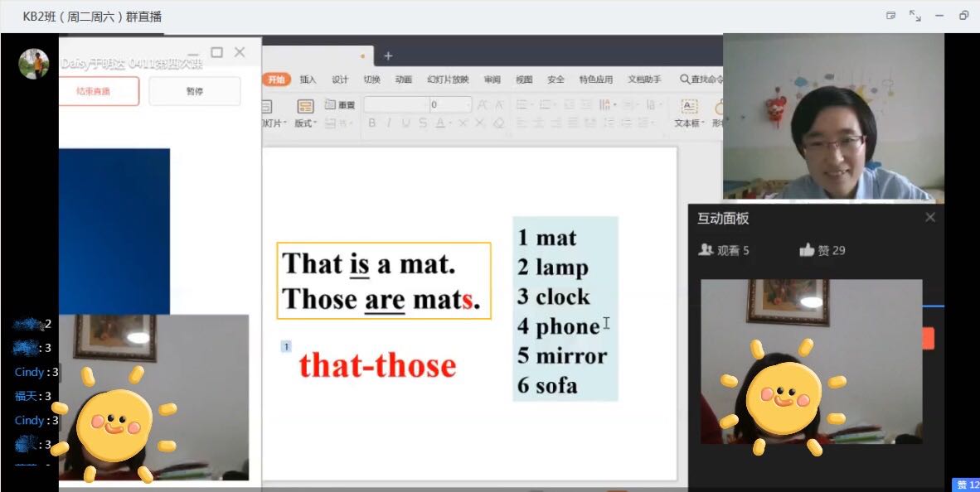Toggle underline formatting button U
The width and height of the screenshot is (980, 492).
pyautogui.click(x=405, y=123)
